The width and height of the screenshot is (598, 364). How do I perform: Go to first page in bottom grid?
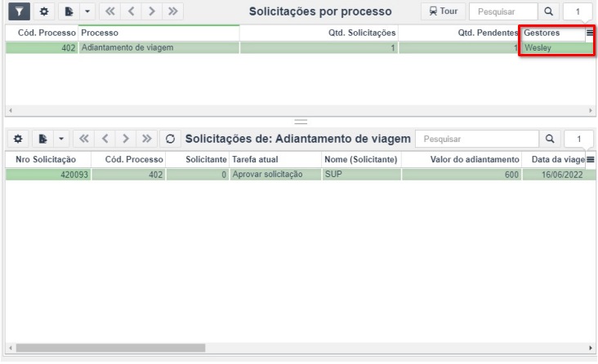tap(84, 139)
